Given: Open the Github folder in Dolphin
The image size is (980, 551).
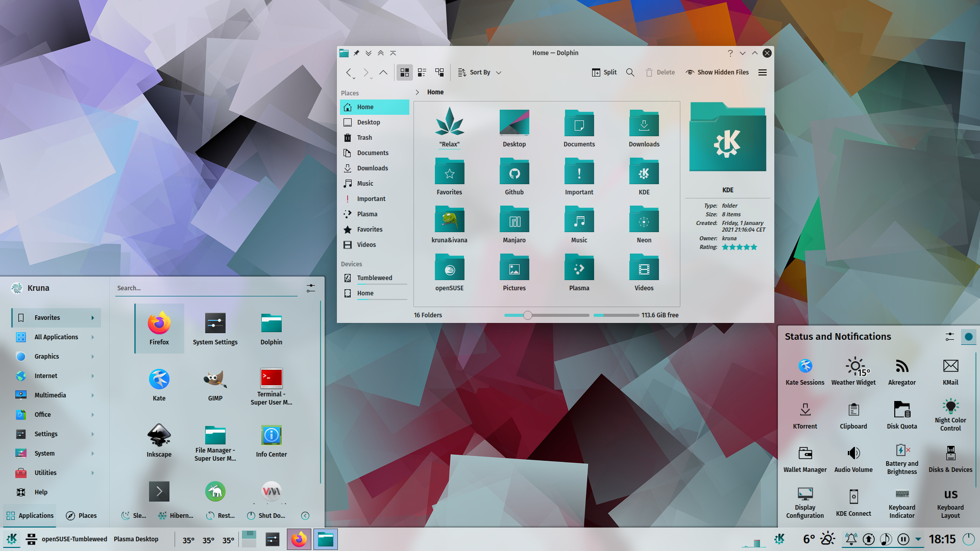Looking at the screenshot, I should tap(514, 177).
